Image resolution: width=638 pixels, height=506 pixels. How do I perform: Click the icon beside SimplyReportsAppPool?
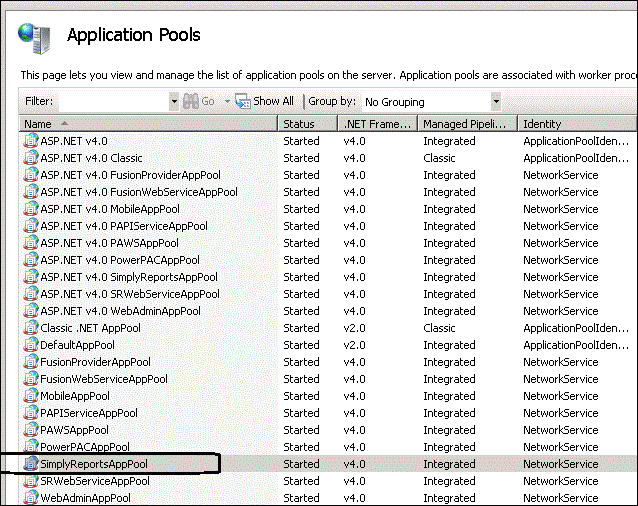(x=31, y=464)
